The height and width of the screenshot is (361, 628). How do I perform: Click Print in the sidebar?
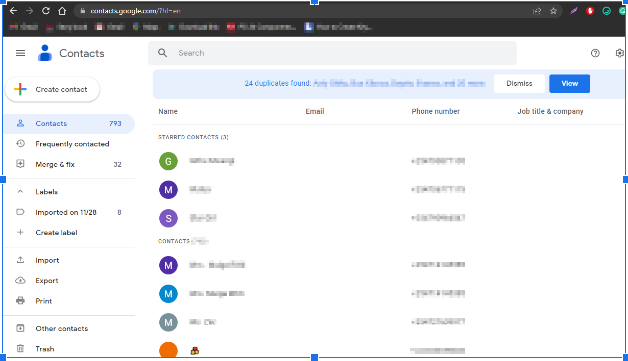(x=44, y=301)
